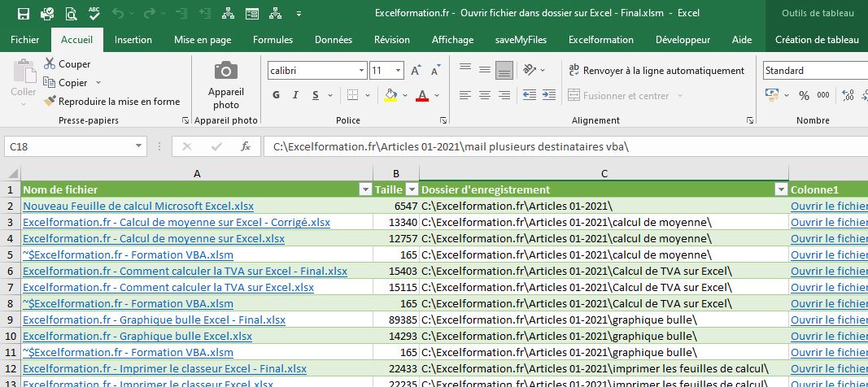Switch to the Données tab

pos(334,40)
